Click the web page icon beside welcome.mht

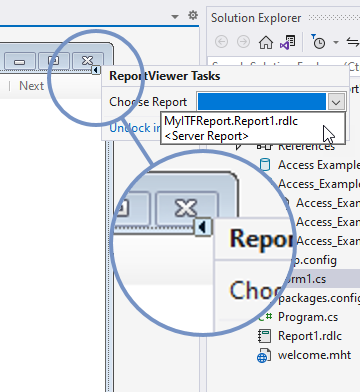pos(264,356)
